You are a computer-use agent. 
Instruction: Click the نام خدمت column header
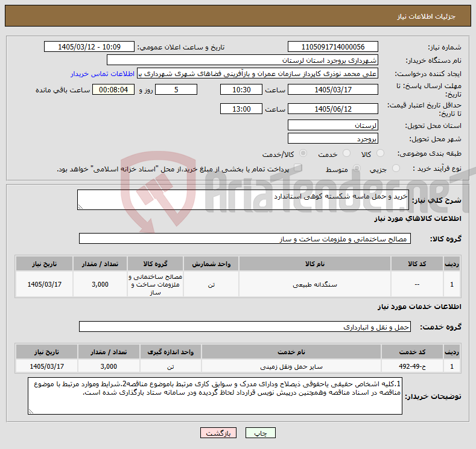[291, 352]
